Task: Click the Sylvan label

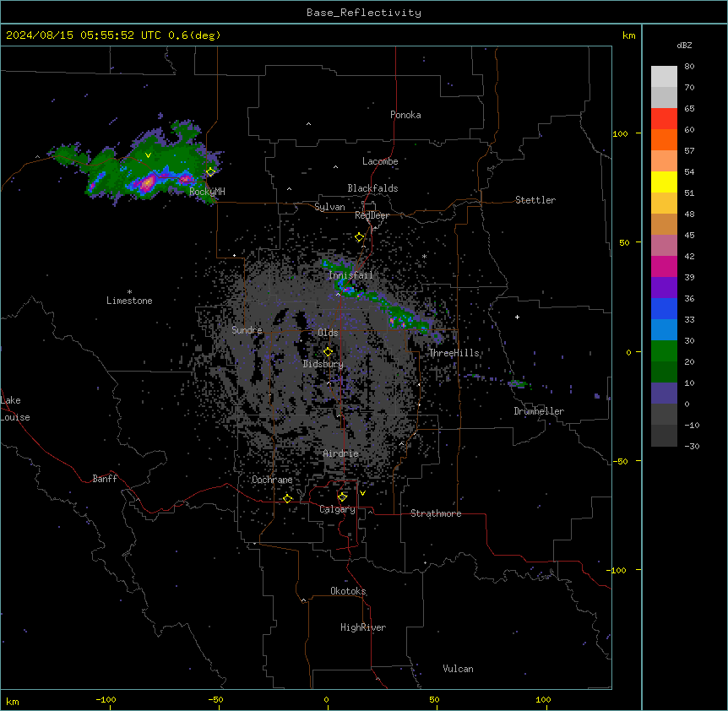Action: [x=329, y=207]
